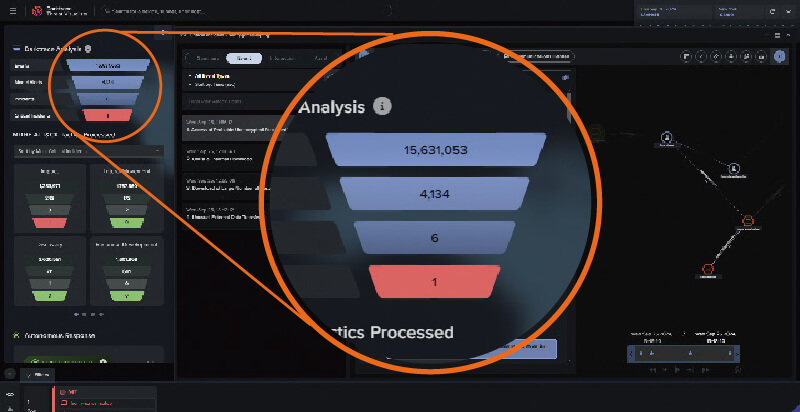Click the small blue icon above the list scrollbar
Screen dimensions: 800x412
(x=565, y=78)
